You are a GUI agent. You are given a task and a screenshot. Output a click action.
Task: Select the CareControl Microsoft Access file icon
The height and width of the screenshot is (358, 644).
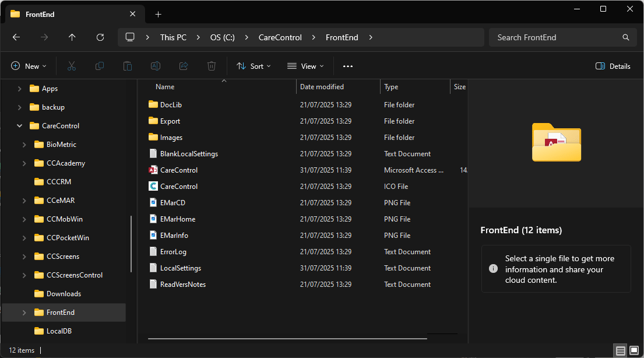point(153,170)
